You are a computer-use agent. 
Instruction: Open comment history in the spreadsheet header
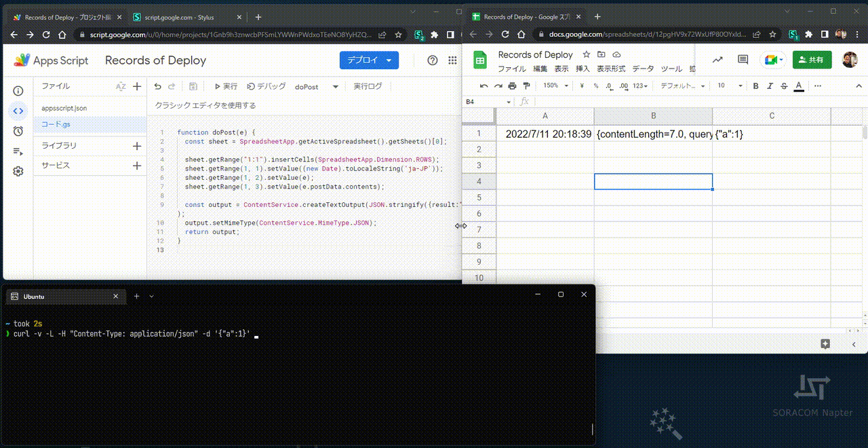(x=743, y=60)
